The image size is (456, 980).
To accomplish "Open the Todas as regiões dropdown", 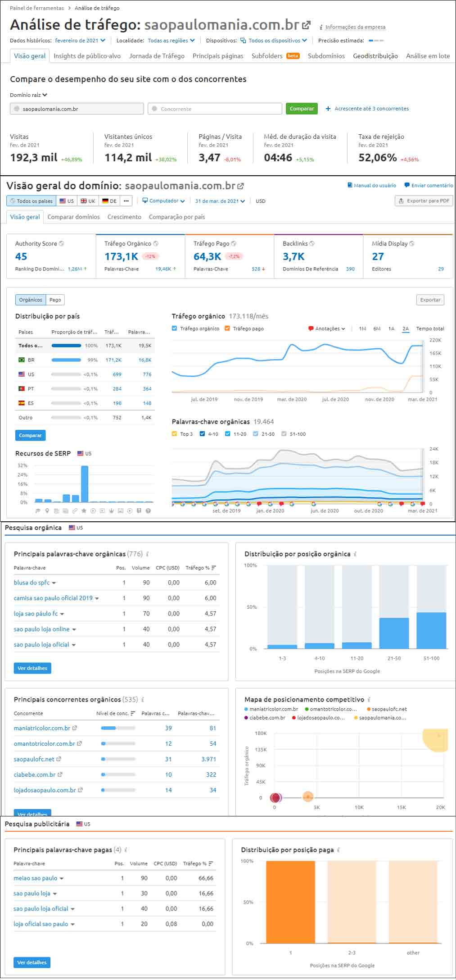I will 171,41.
